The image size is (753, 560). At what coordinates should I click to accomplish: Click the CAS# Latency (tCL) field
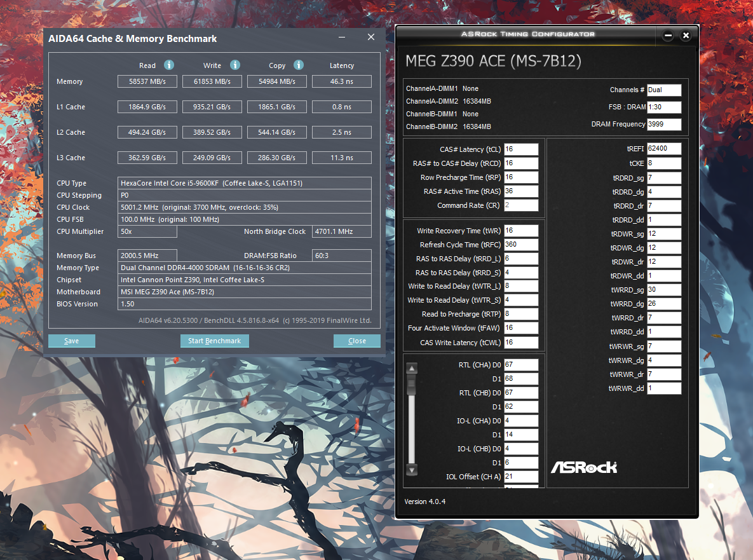coord(521,149)
